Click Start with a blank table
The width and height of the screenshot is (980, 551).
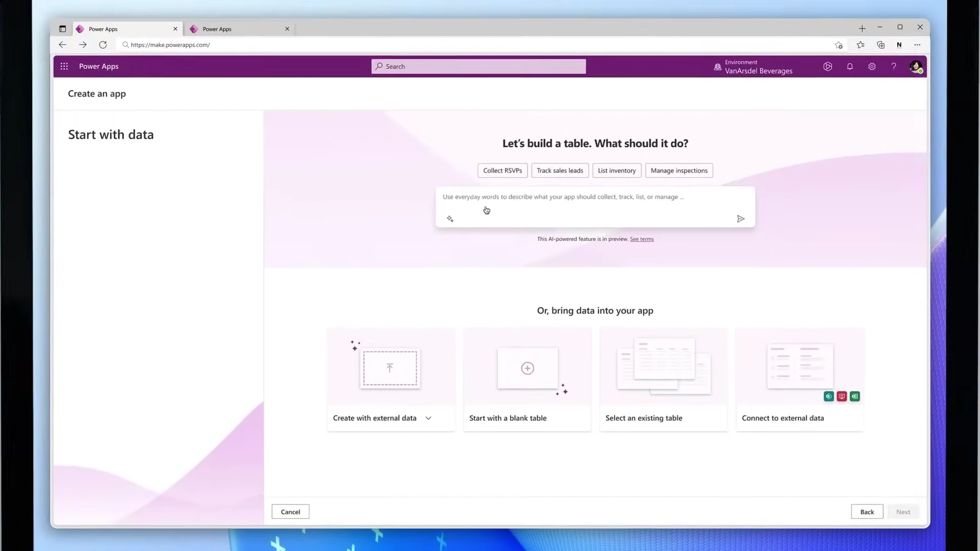[x=508, y=418]
